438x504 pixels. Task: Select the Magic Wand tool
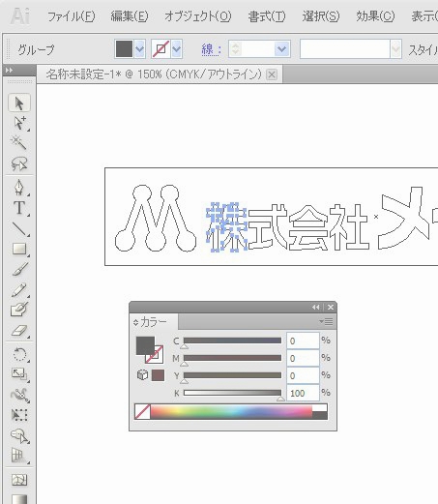click(19, 142)
